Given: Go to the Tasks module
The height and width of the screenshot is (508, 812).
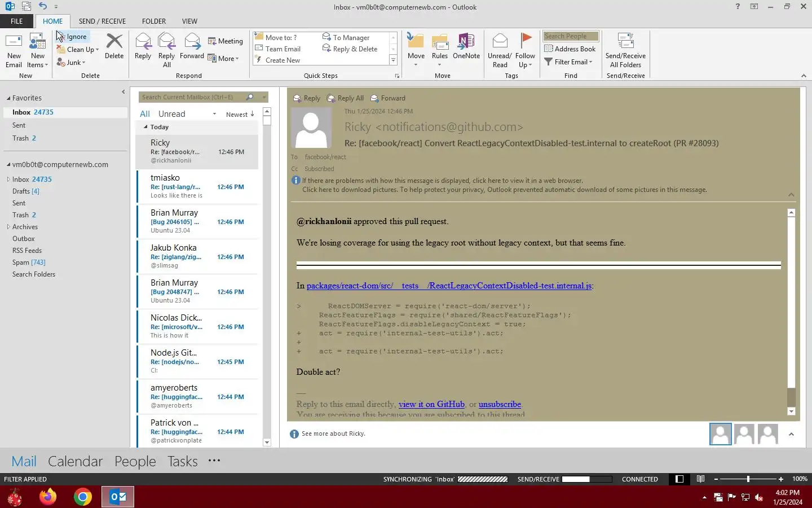Looking at the screenshot, I should (x=183, y=461).
